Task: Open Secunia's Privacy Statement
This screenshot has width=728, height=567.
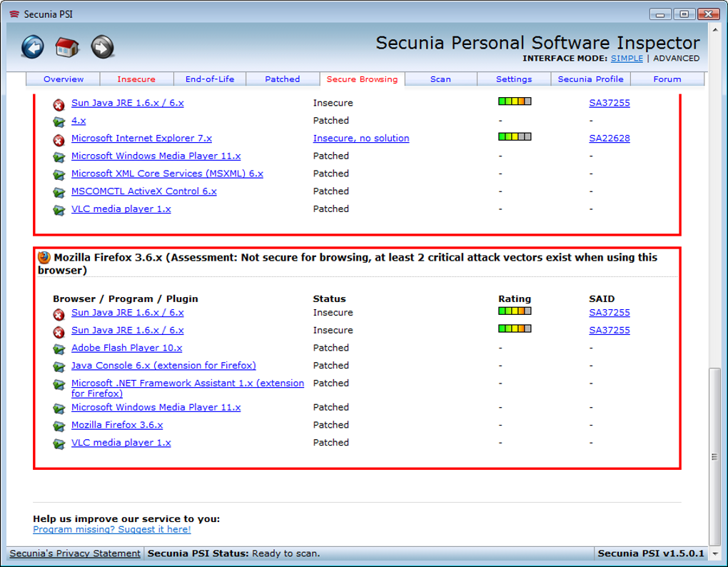Action: point(75,553)
